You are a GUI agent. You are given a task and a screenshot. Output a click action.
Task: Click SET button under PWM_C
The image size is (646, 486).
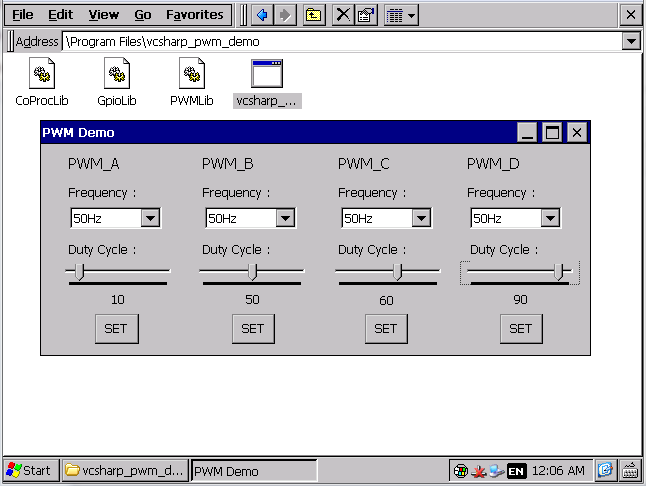pyautogui.click(x=386, y=329)
